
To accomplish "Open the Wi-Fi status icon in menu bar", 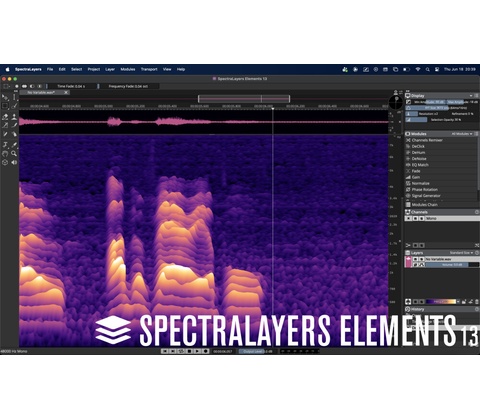I will (418, 69).
